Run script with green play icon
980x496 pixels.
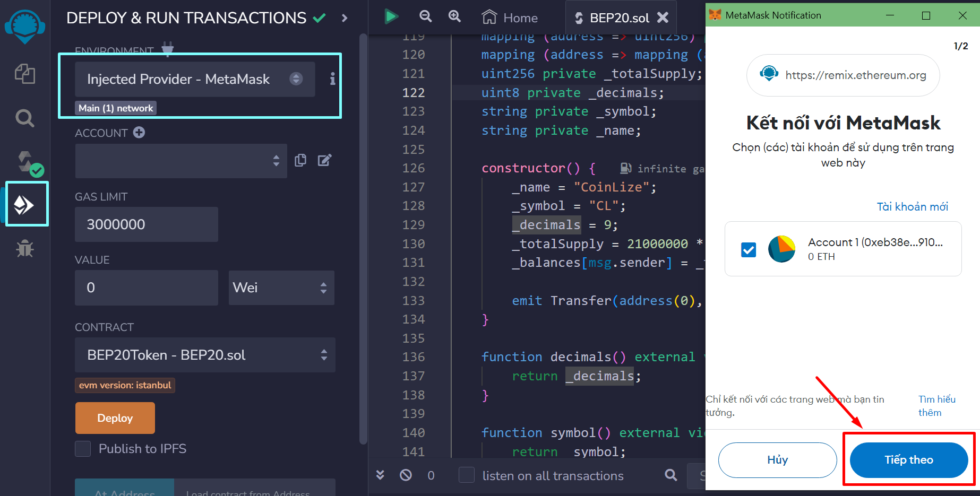click(391, 16)
